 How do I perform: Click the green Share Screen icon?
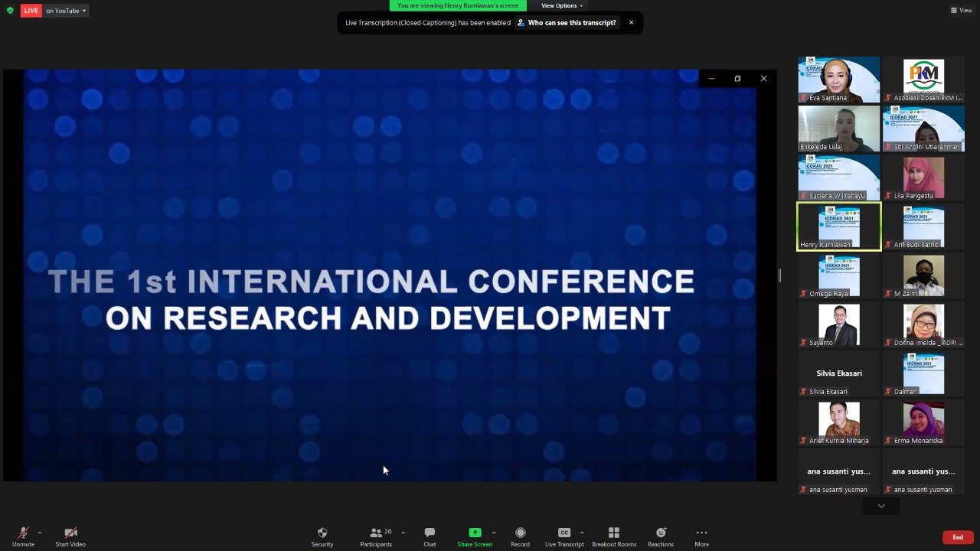pyautogui.click(x=475, y=533)
